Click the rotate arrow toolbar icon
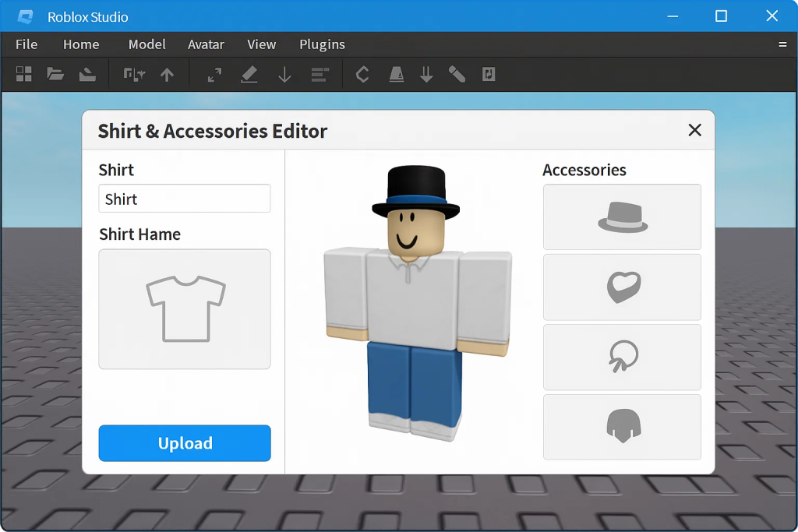Viewport: 798px width, 532px height. 362,75
